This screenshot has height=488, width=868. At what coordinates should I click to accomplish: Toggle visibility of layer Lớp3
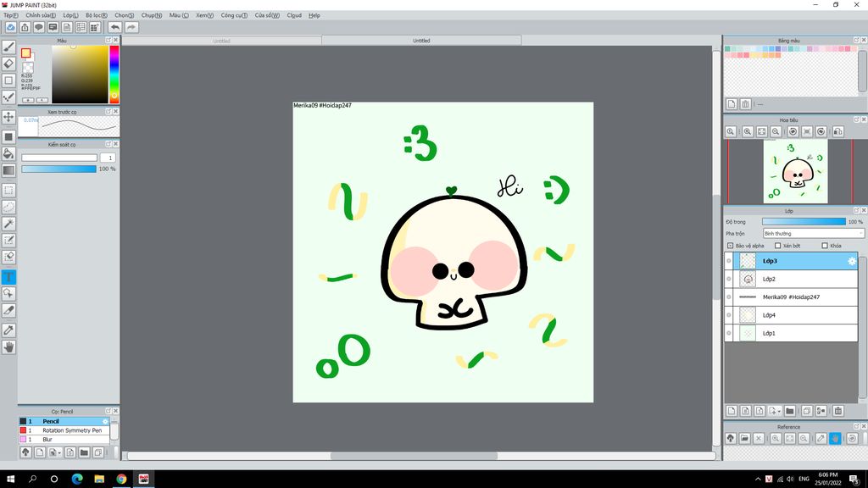[729, 261]
